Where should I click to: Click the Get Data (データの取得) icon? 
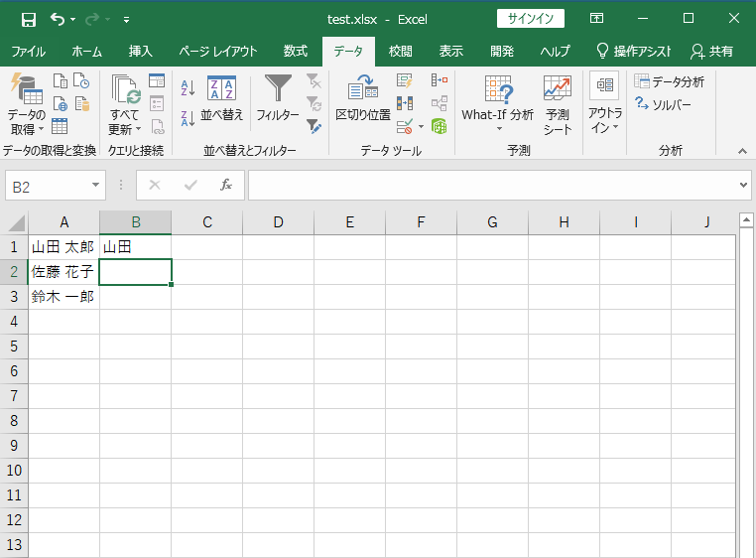[x=27, y=88]
